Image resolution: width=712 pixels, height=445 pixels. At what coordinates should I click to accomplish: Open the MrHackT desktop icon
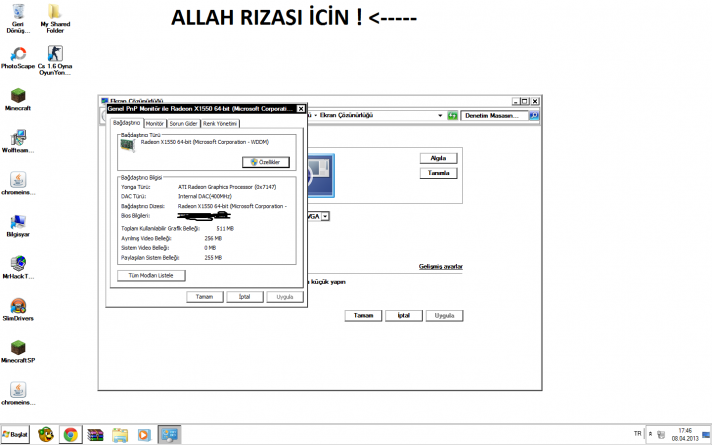(x=18, y=267)
